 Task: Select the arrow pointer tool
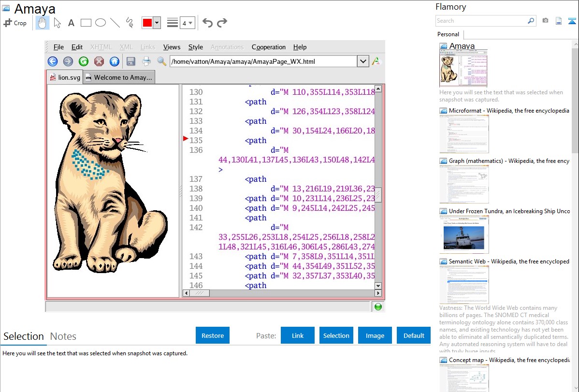(x=57, y=23)
